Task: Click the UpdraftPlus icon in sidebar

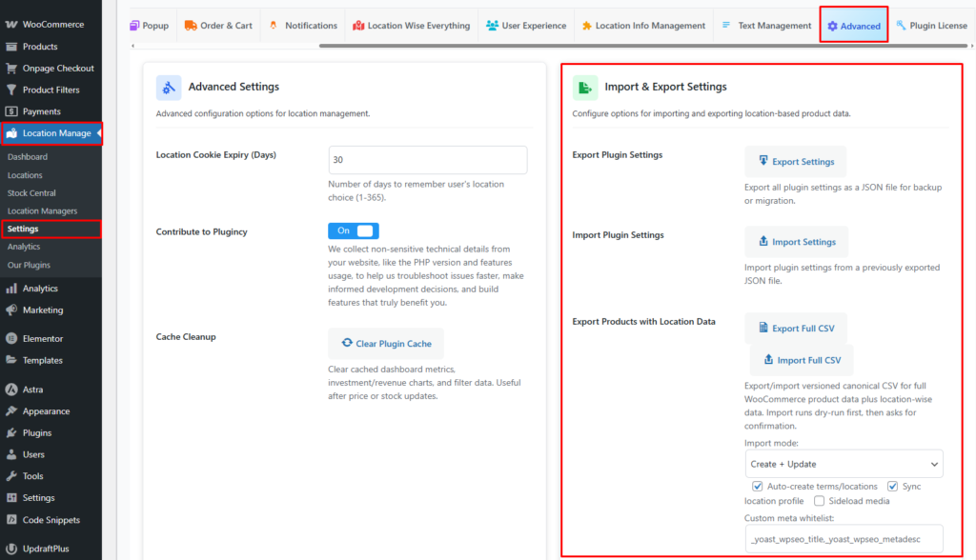Action: 11,550
